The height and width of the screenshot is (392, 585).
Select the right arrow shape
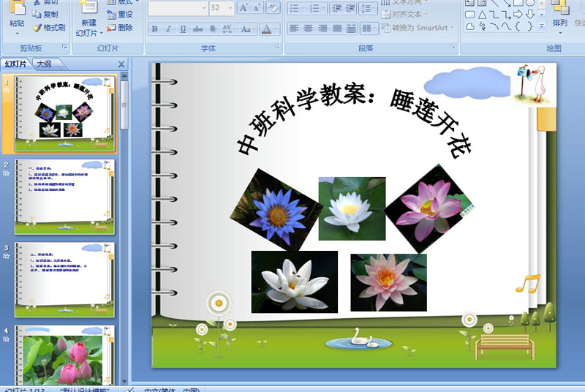[518, 15]
